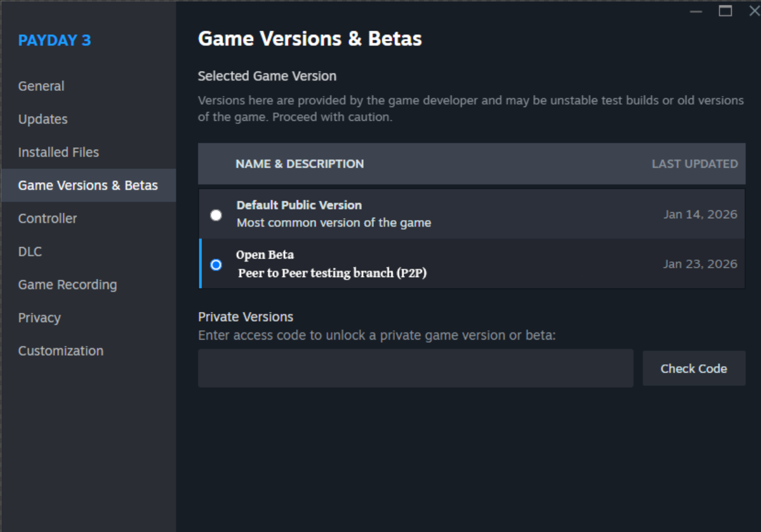The width and height of the screenshot is (761, 532).
Task: Switch to the Controller settings
Action: pyautogui.click(x=47, y=218)
